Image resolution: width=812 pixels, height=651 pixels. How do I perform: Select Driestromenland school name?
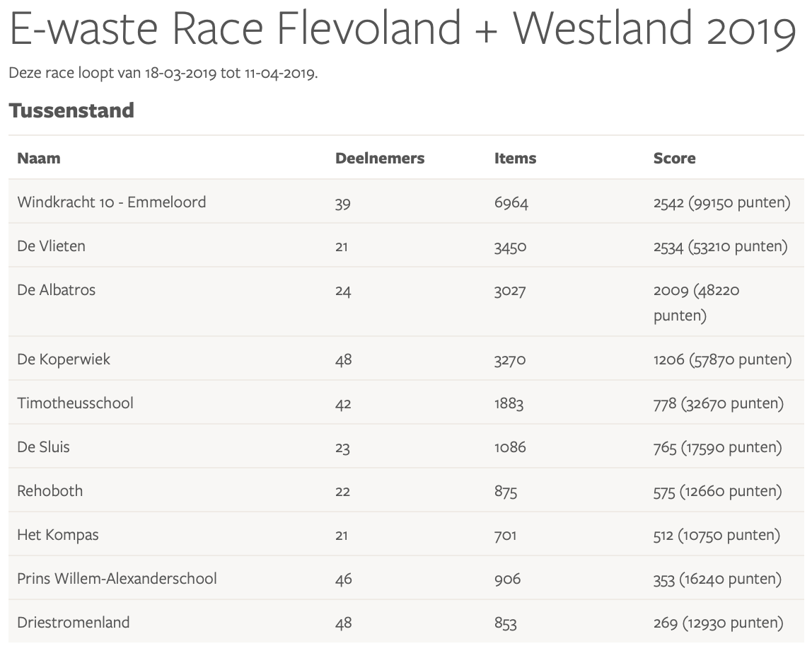pyautogui.click(x=74, y=623)
